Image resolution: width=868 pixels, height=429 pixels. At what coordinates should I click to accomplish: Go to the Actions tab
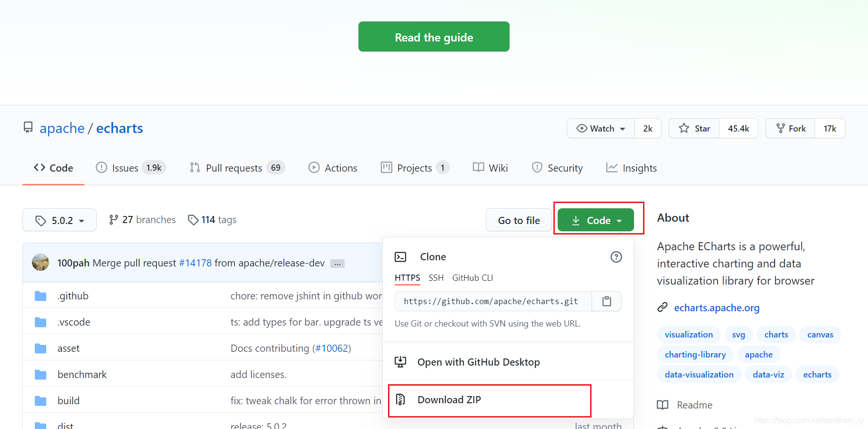pyautogui.click(x=333, y=168)
